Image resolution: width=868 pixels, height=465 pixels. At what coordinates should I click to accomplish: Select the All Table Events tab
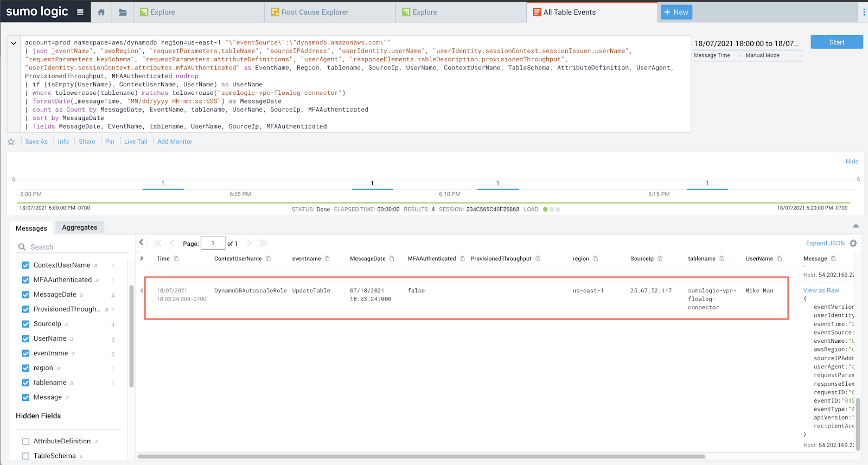point(592,12)
